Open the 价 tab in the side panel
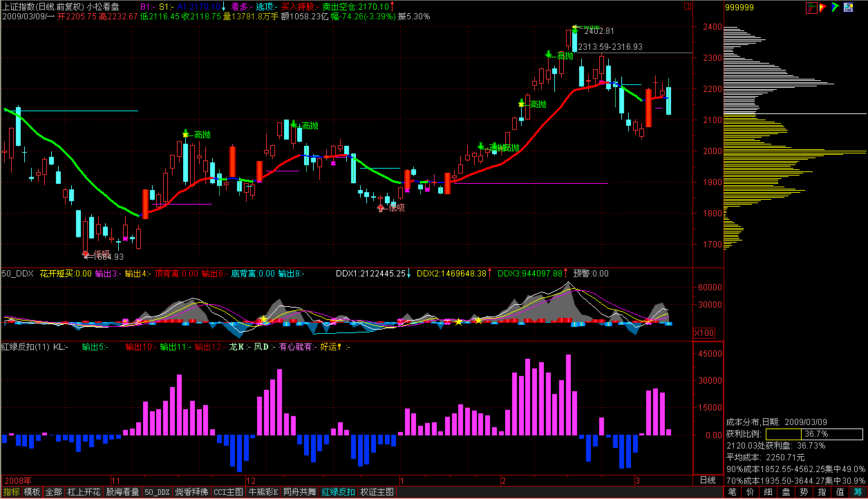Screen dimensions: 868x499 pos(751,492)
